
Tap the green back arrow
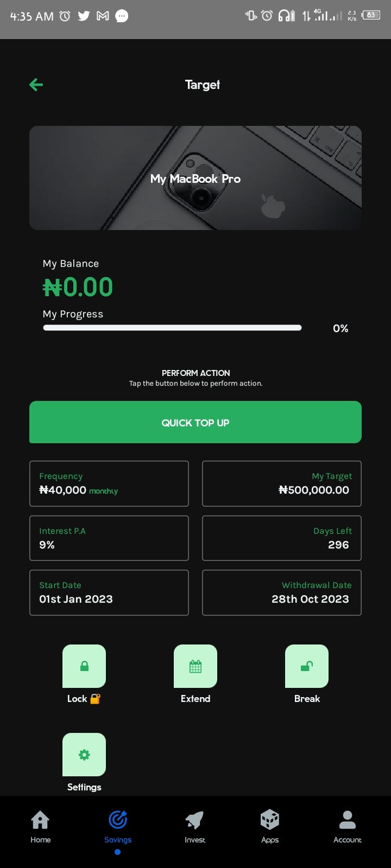(36, 85)
